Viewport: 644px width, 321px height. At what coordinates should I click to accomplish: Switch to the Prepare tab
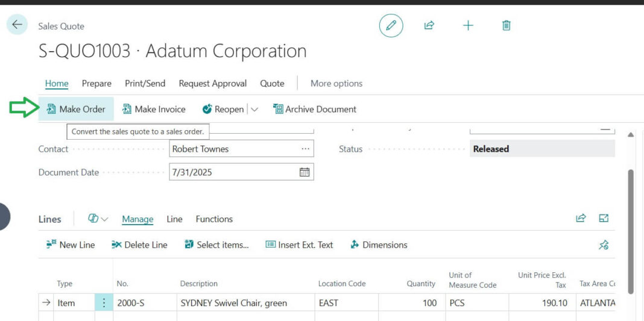(x=96, y=84)
